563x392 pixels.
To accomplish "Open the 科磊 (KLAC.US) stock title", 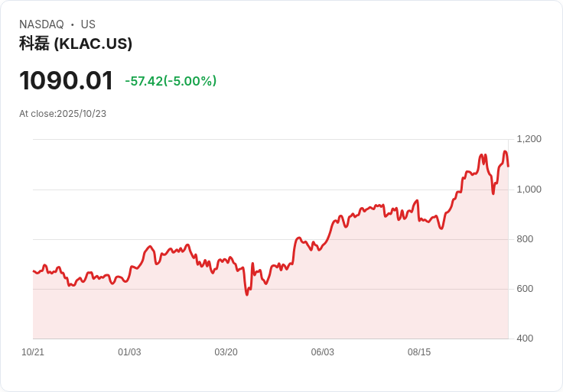I will click(76, 44).
